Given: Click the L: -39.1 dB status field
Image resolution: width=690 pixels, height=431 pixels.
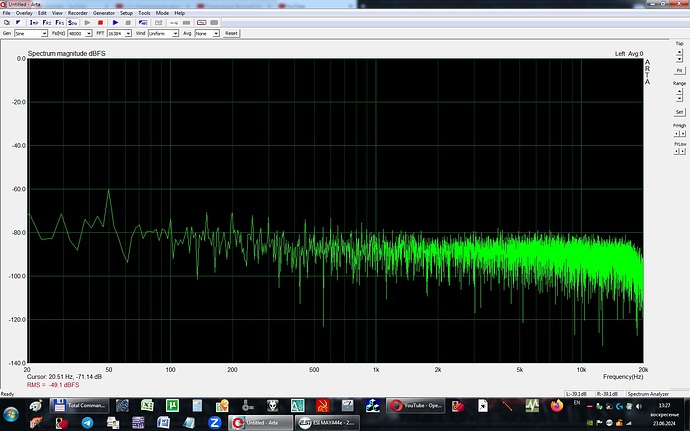Looking at the screenshot, I should pyautogui.click(x=579, y=394).
